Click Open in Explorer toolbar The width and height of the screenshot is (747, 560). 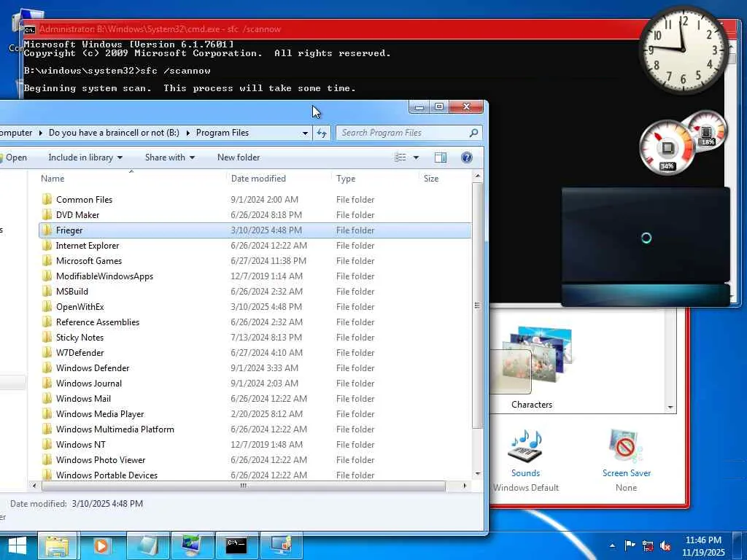[x=15, y=157]
